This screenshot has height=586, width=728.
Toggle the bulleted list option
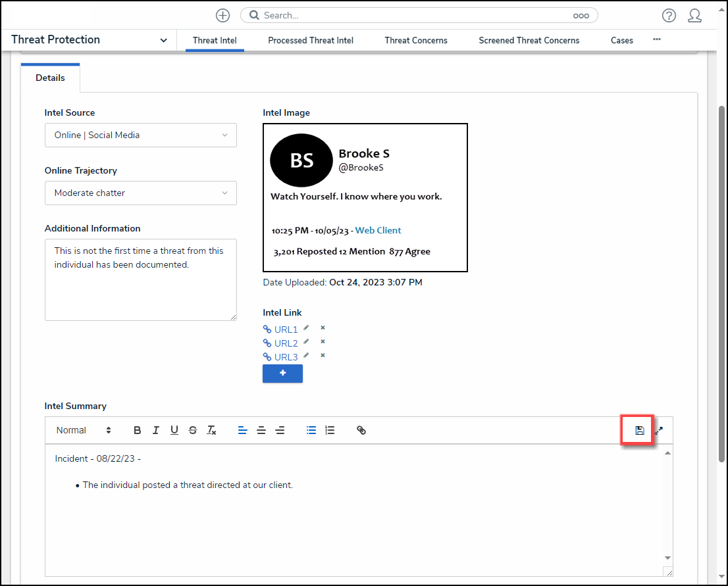311,430
